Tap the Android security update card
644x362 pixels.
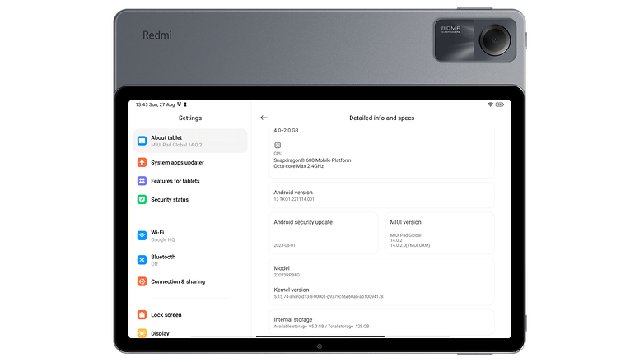(x=323, y=233)
